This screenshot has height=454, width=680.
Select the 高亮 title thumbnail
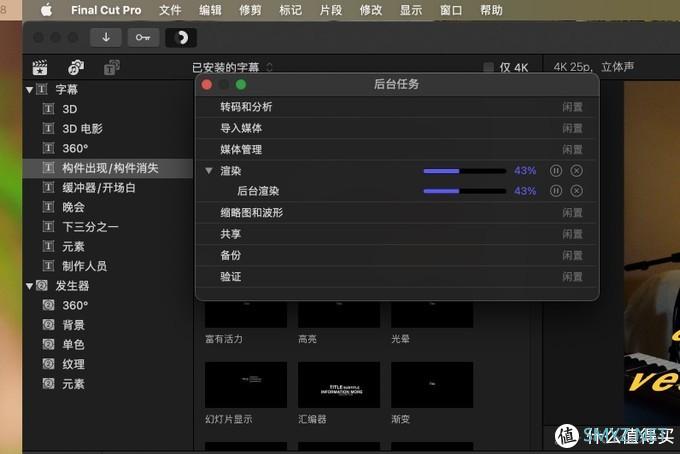point(339,314)
